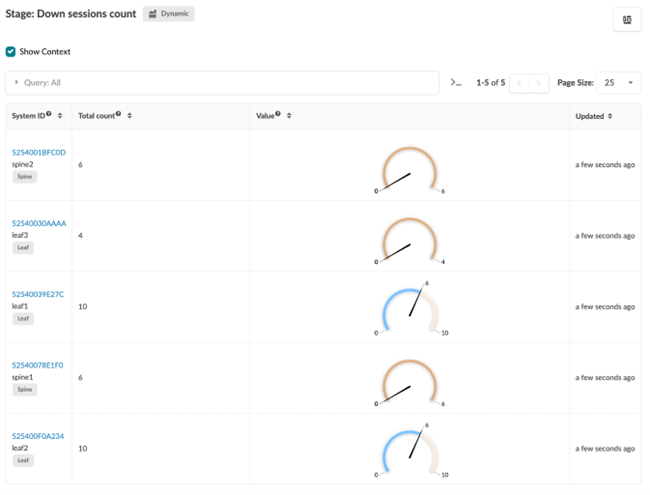Open the layout settings icon at top right
The height and width of the screenshot is (495, 650).
(627, 19)
